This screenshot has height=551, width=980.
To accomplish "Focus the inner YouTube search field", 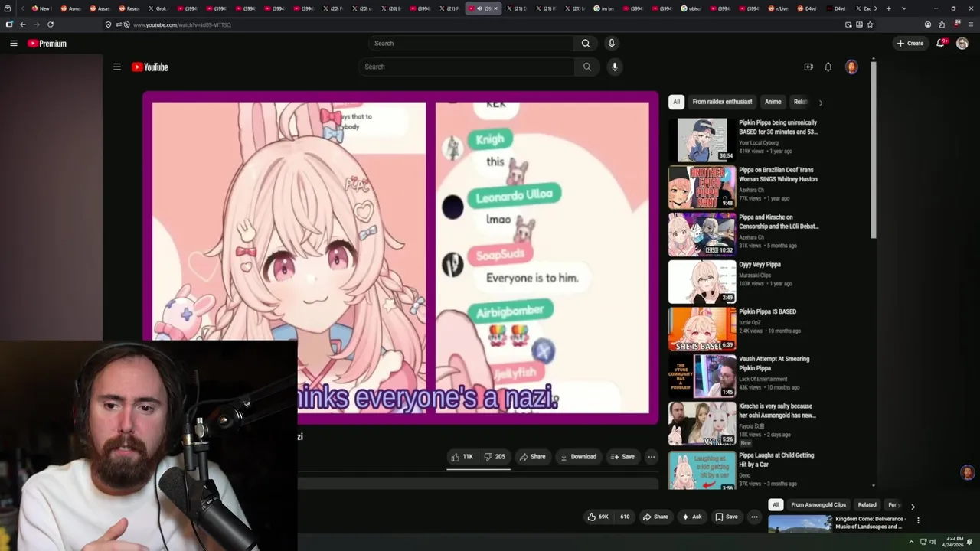I will [x=466, y=67].
